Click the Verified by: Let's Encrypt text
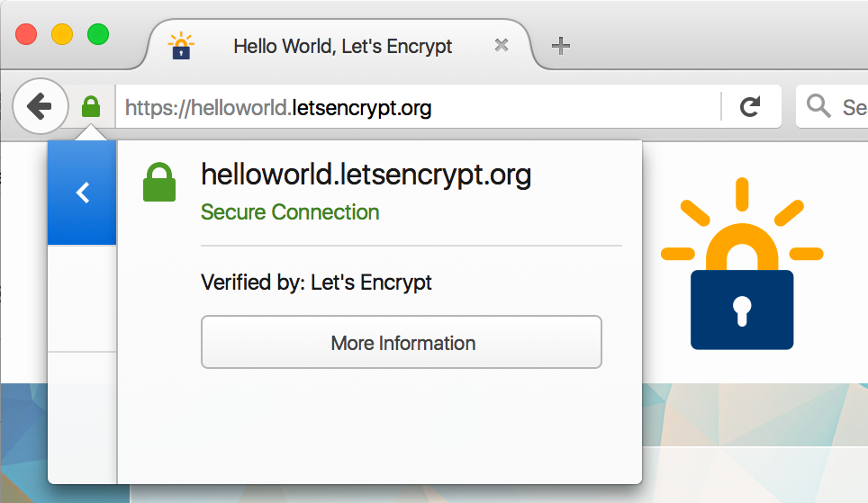 coord(316,283)
